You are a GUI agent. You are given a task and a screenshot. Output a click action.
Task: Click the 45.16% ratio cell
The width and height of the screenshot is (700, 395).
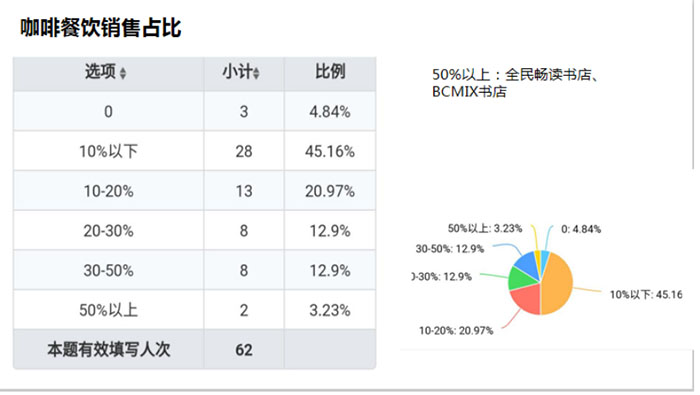(330, 151)
